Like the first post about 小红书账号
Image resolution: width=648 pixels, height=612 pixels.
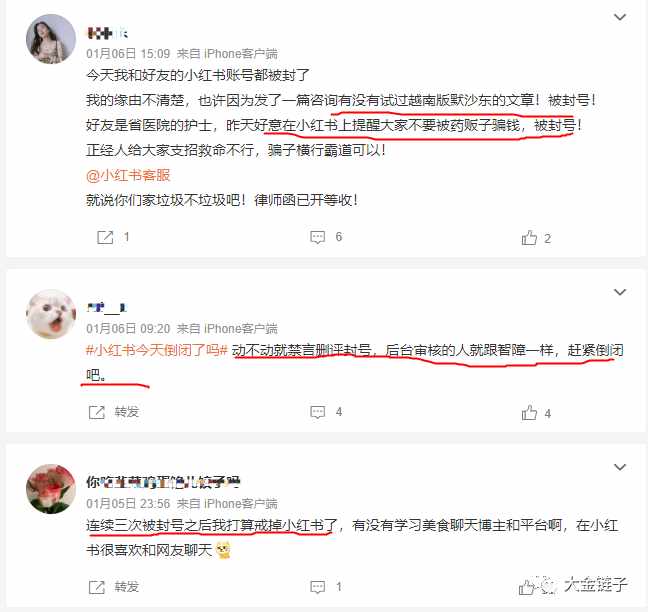click(529, 238)
